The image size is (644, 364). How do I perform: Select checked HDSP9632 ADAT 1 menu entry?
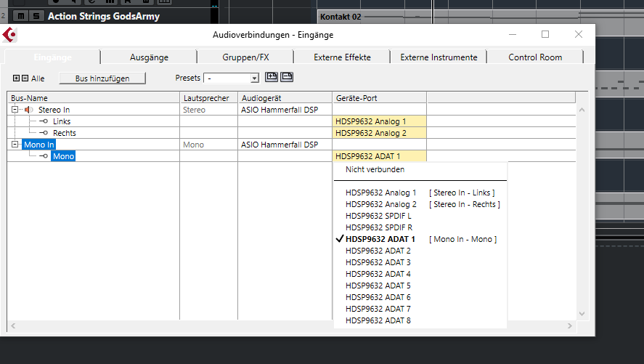[420, 239]
